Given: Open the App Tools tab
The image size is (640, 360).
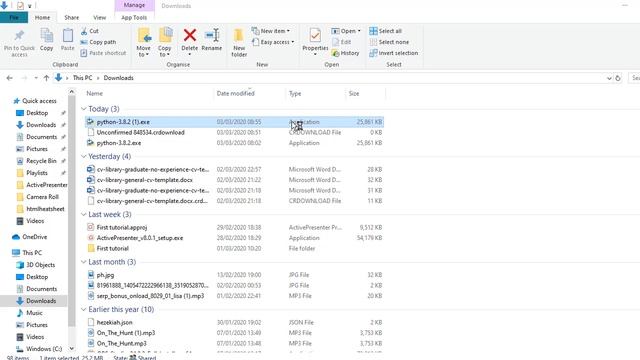Looking at the screenshot, I should tap(134, 18).
